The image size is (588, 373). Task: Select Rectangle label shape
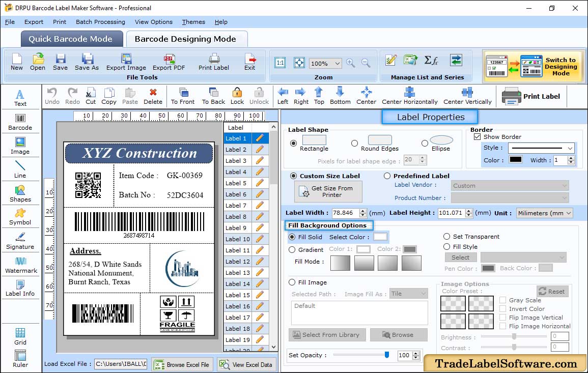pyautogui.click(x=294, y=143)
